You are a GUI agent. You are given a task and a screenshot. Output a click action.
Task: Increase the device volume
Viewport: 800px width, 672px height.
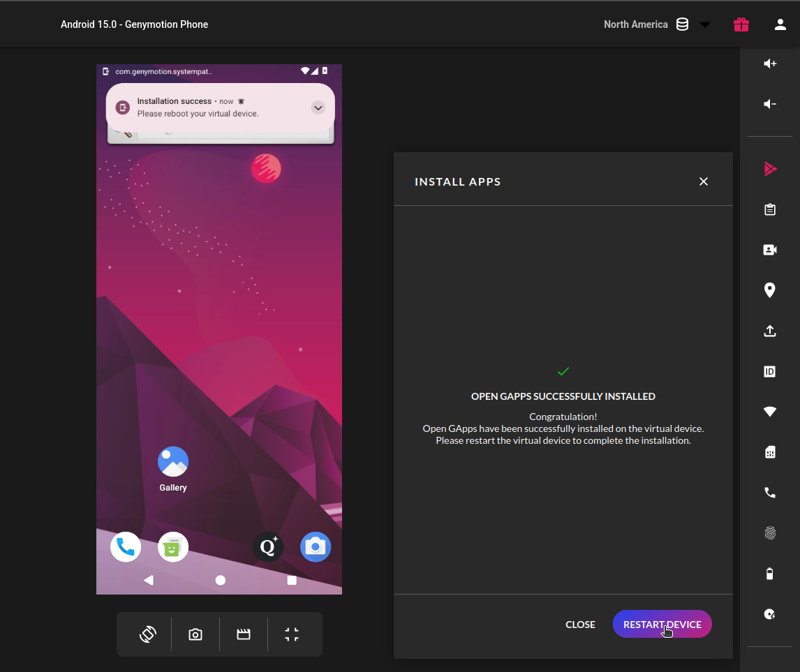click(x=769, y=64)
